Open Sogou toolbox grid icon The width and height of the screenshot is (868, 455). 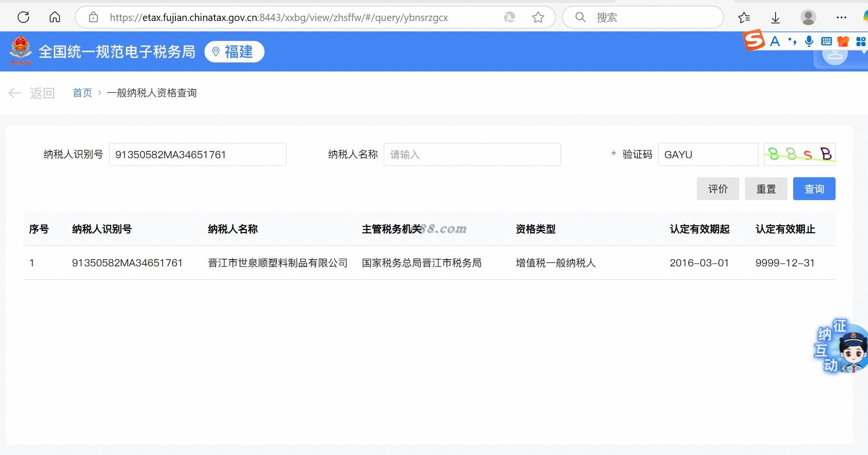point(861,41)
